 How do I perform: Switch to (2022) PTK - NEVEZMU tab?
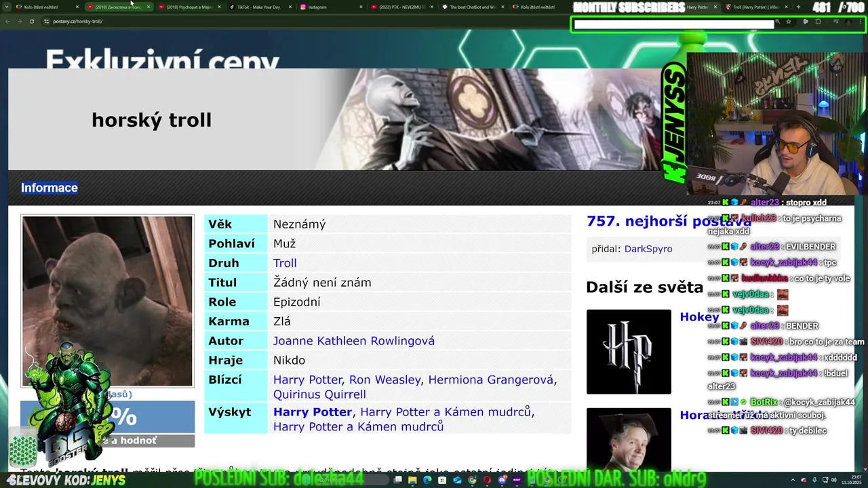[x=403, y=7]
